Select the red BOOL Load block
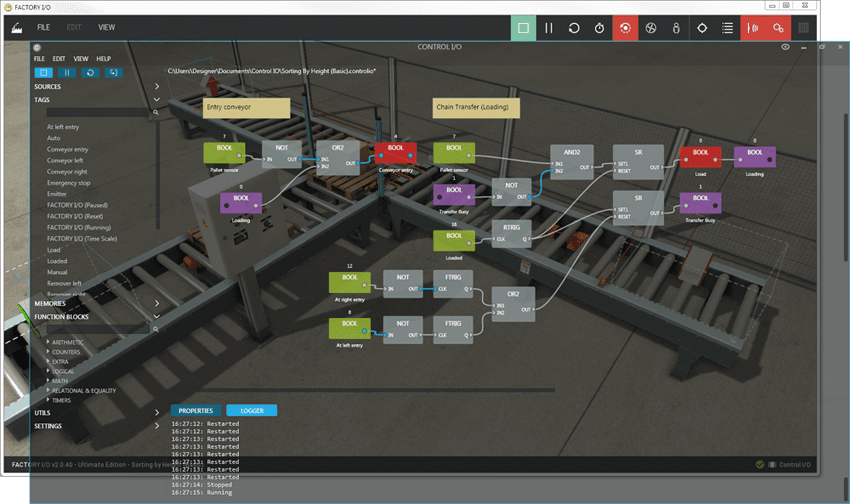Viewport: 850px width, 504px height. coord(700,157)
